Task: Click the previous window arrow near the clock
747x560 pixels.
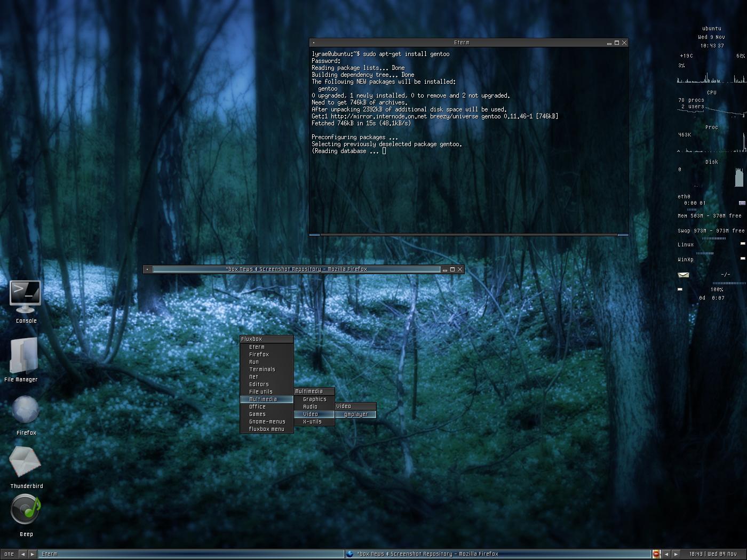Action: (666, 554)
